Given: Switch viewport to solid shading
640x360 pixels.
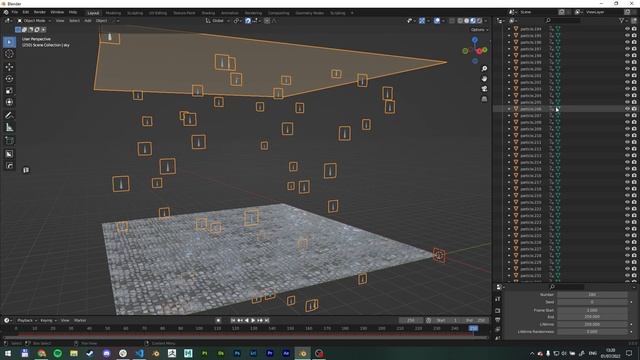Looking at the screenshot, I should pos(467,20).
